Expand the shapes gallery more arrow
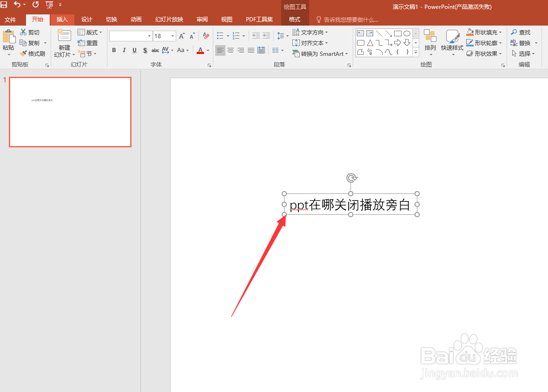Image resolution: width=548 pixels, height=392 pixels. point(416,52)
